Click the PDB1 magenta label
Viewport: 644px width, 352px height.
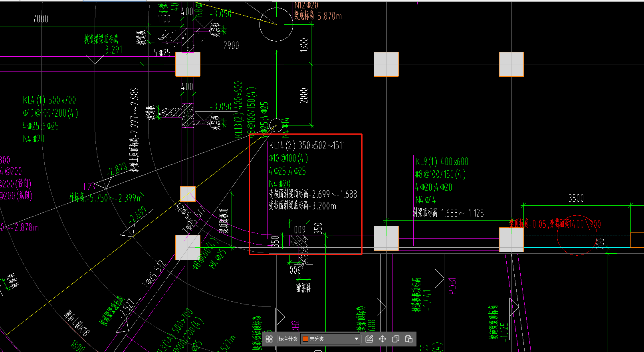pyautogui.click(x=452, y=286)
